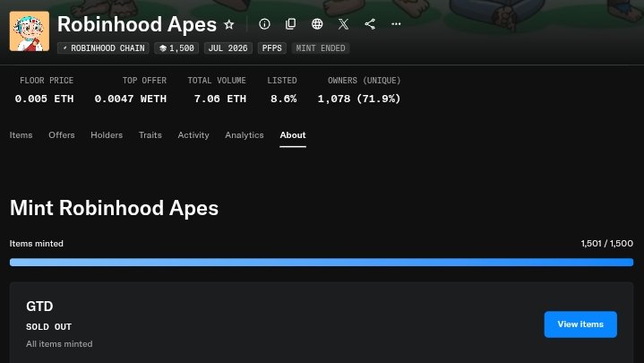This screenshot has width=644, height=363.
Task: Favorite Robinhood Apes with the star icon
Action: point(229,24)
